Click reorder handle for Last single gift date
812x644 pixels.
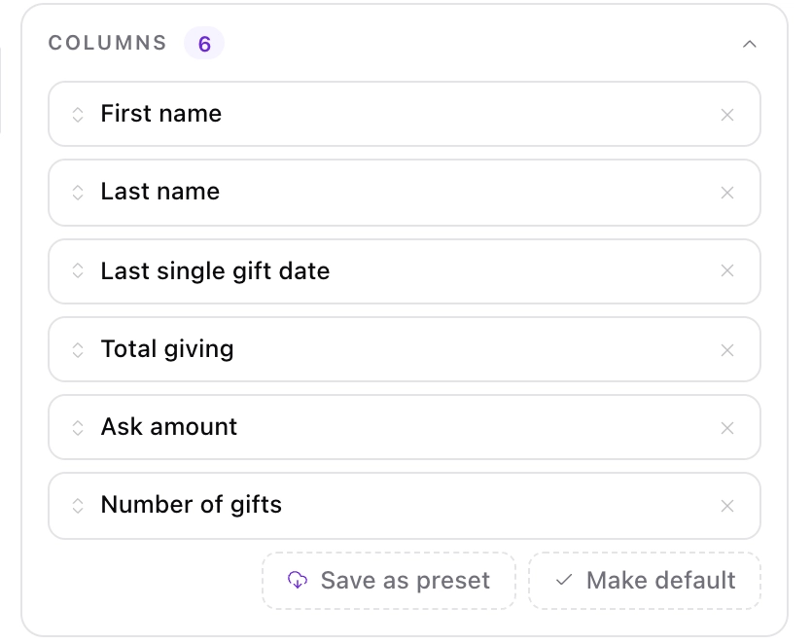tap(78, 270)
